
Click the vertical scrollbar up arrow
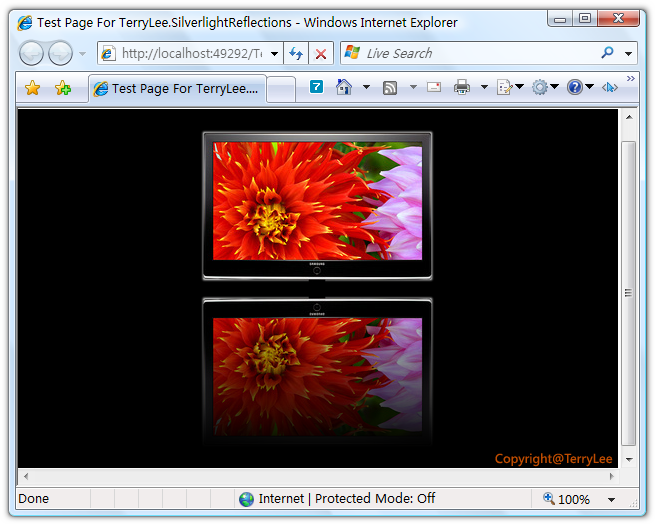[x=629, y=117]
